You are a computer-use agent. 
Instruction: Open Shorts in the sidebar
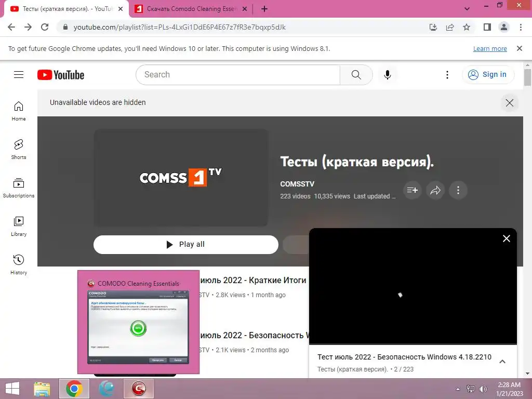pyautogui.click(x=19, y=150)
